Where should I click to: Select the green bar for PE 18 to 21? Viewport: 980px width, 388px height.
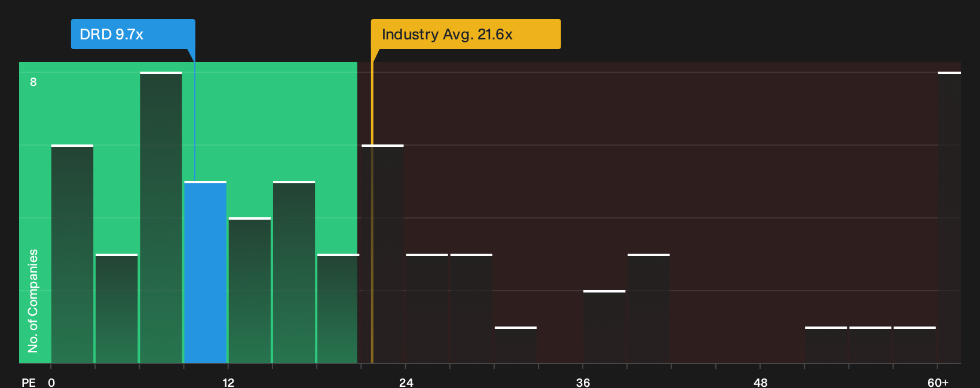pyautogui.click(x=338, y=309)
